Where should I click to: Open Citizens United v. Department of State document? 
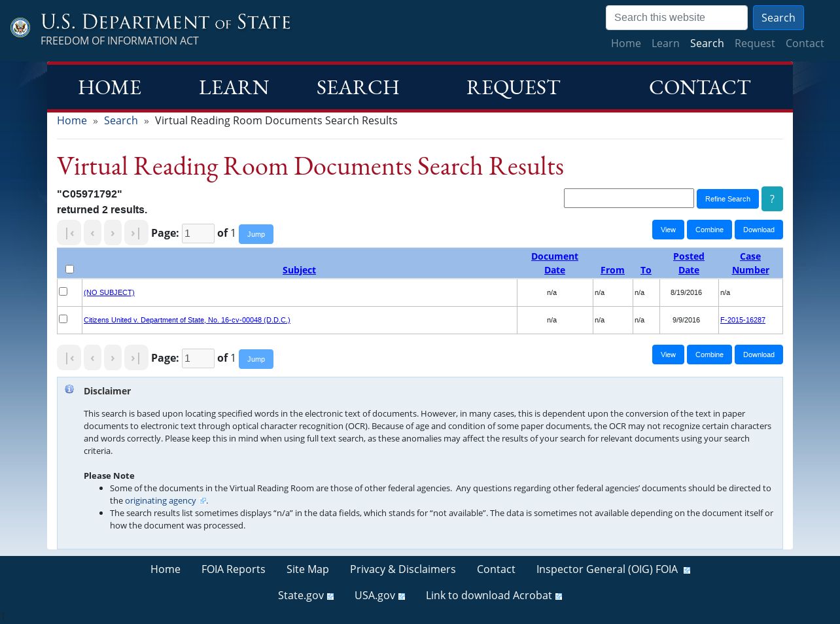pos(187,320)
